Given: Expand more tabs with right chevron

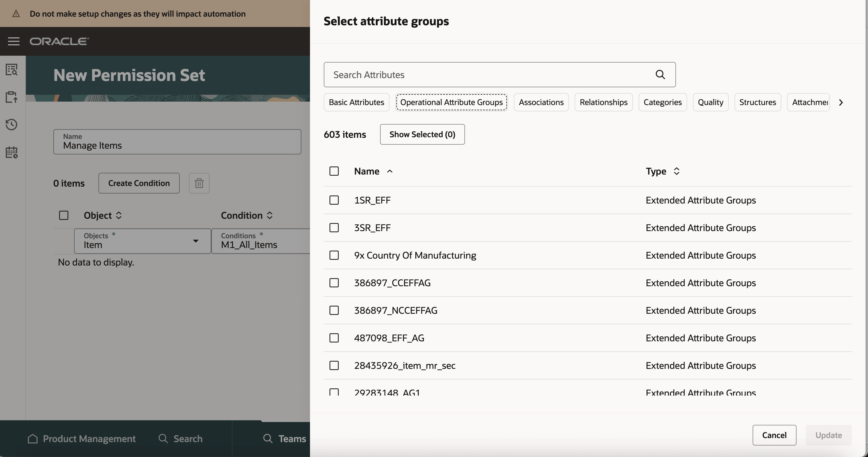Looking at the screenshot, I should pos(841,102).
